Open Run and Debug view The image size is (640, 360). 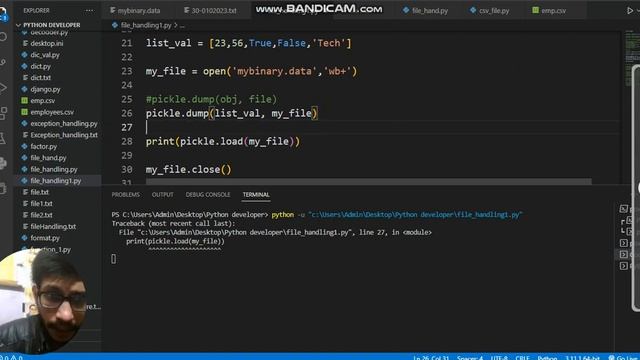point(3,88)
